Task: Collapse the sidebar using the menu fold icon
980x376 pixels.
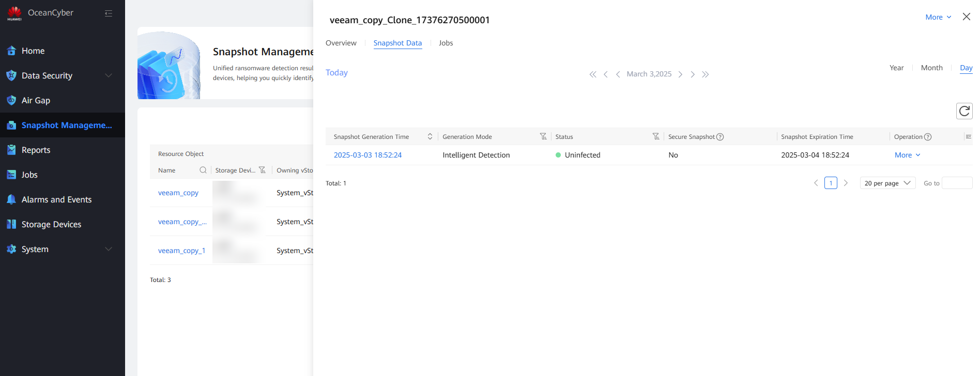Action: pos(109,13)
